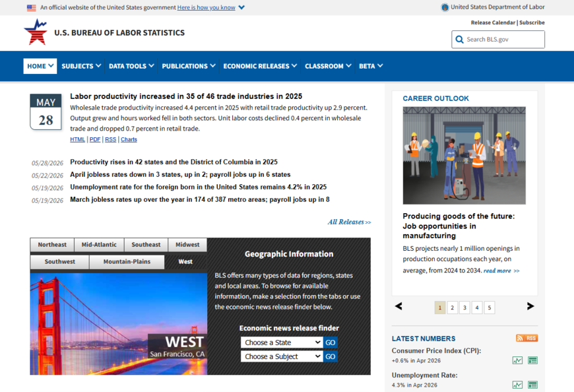Open 'April jobless rates down in 3 states' headline
The height and width of the screenshot is (392, 574).
180,175
